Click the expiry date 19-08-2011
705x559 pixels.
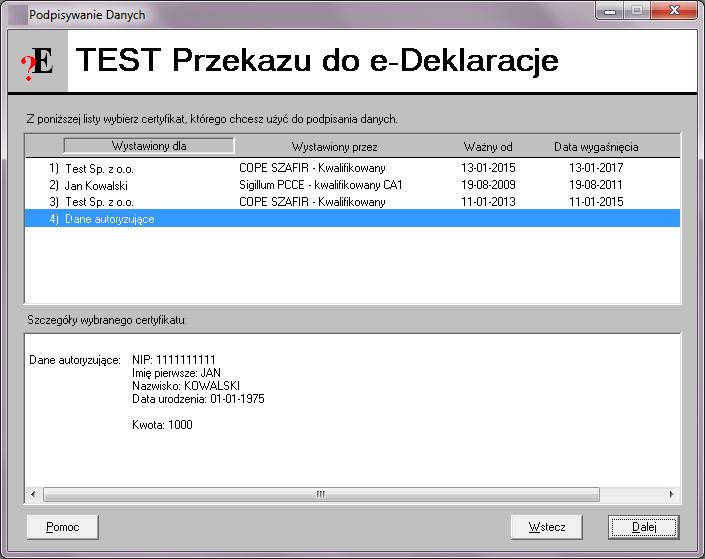(596, 185)
